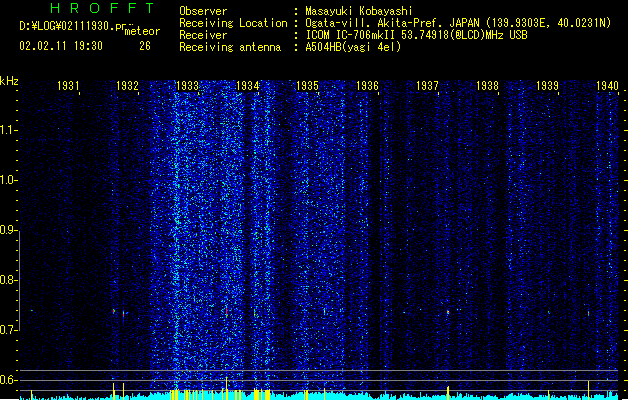The height and width of the screenshot is (400, 629).
Task: Click the 'Receiving antenna' label
Action: (230, 47)
